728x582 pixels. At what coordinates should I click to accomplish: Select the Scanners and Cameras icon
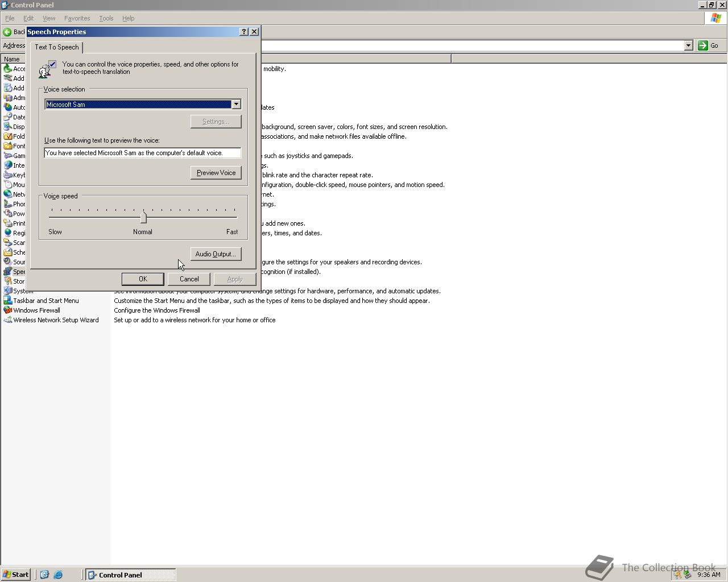pos(8,243)
